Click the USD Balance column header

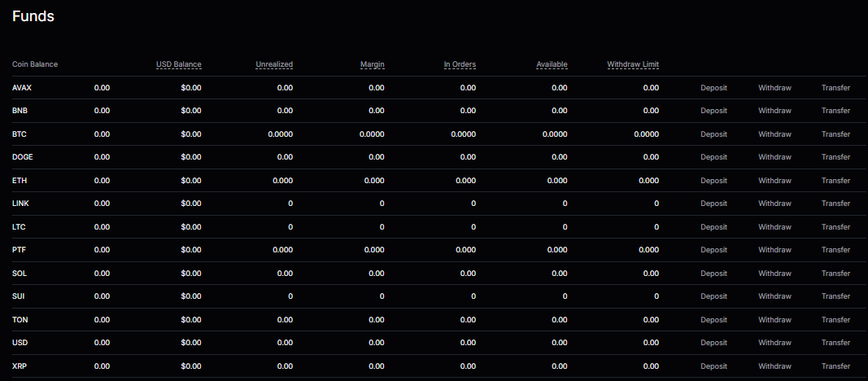pyautogui.click(x=178, y=64)
